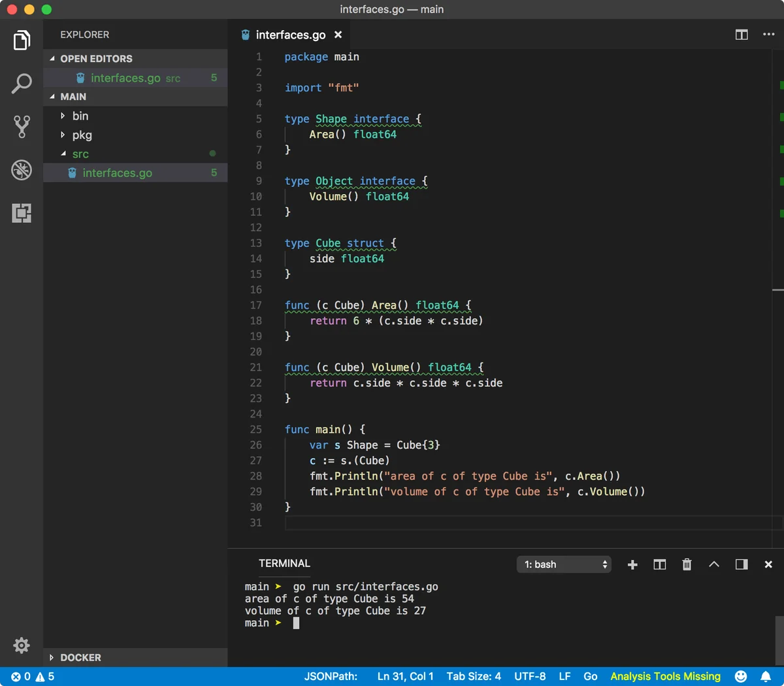Collapse the src folder
Viewport: 784px width, 686px height.
(x=135, y=154)
